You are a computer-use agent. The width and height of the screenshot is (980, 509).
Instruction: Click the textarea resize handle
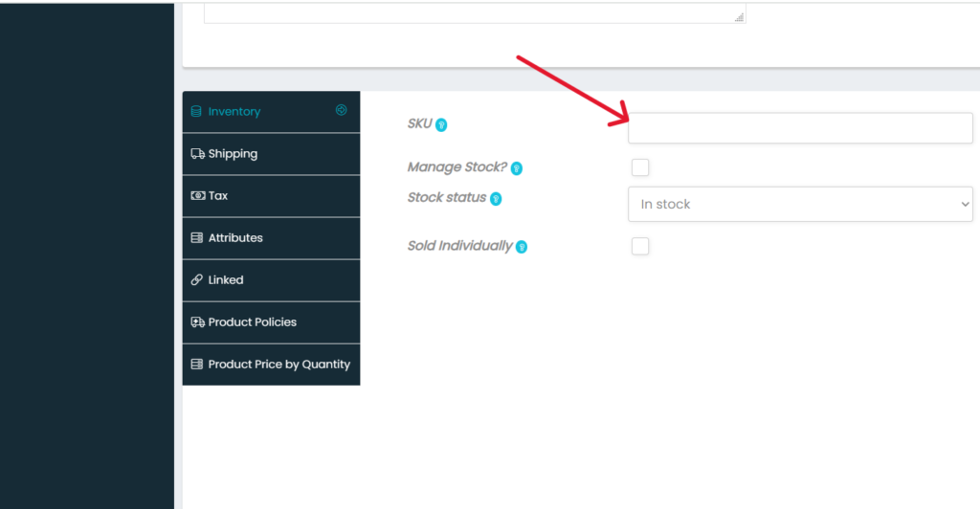pos(739,16)
